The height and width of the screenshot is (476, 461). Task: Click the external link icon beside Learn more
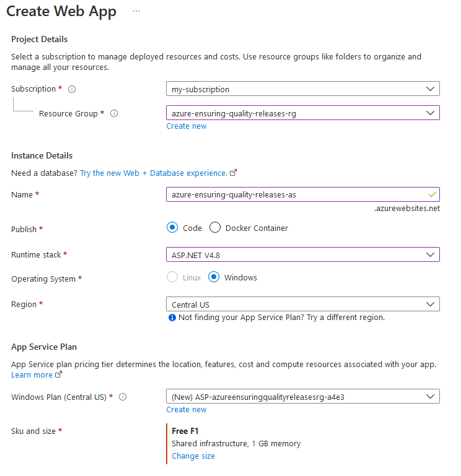pos(59,375)
